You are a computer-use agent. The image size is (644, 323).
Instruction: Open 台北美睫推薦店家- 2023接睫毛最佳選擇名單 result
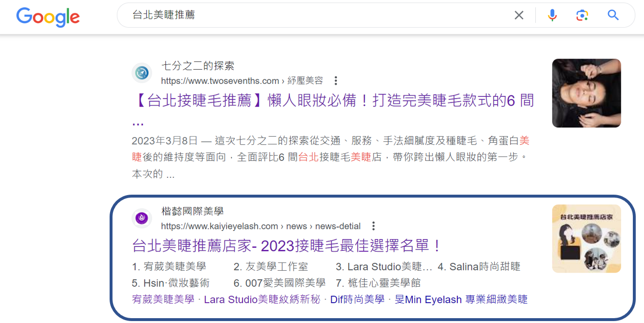pos(287,246)
